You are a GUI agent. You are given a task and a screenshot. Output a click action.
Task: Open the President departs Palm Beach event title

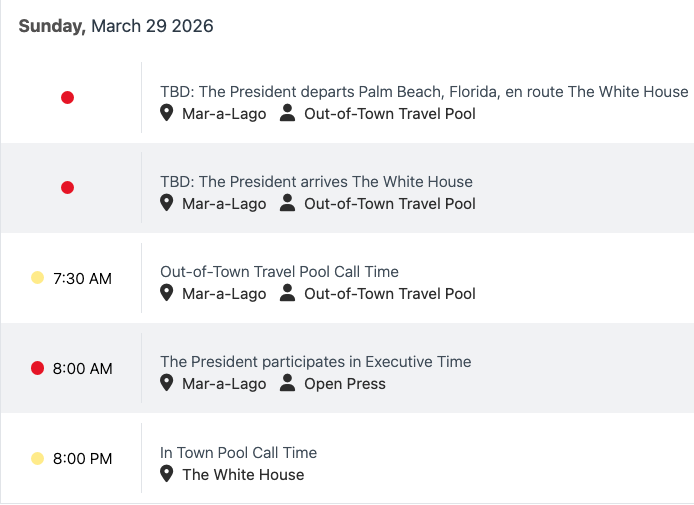coord(424,92)
